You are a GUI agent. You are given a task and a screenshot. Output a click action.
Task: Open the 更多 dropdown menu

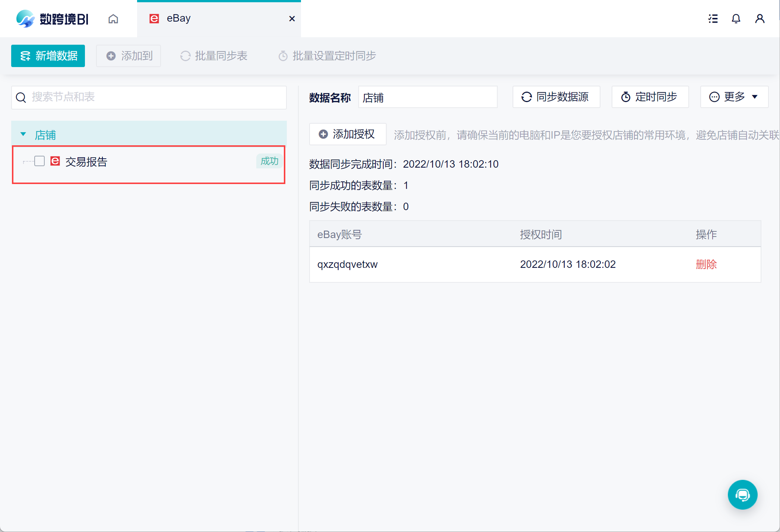734,97
